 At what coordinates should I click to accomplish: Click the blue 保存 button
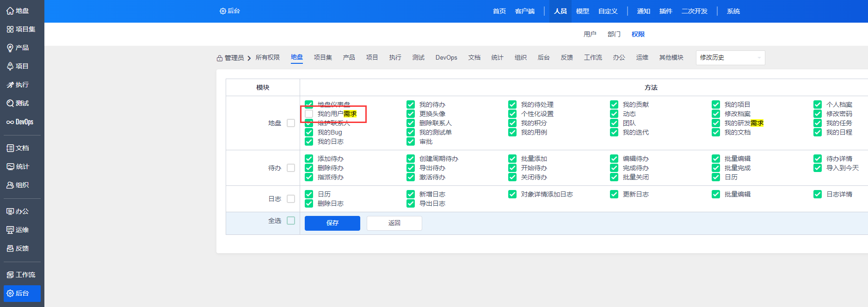(332, 223)
